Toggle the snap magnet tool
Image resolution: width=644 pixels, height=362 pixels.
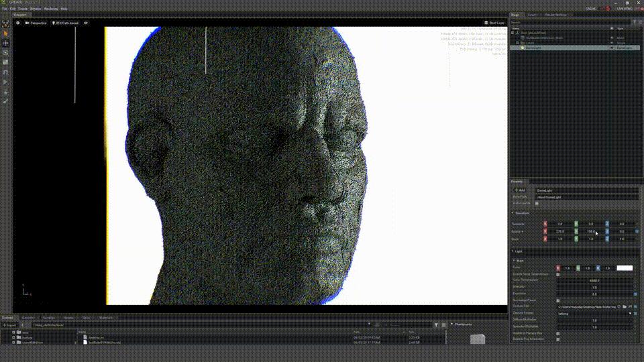pos(5,72)
